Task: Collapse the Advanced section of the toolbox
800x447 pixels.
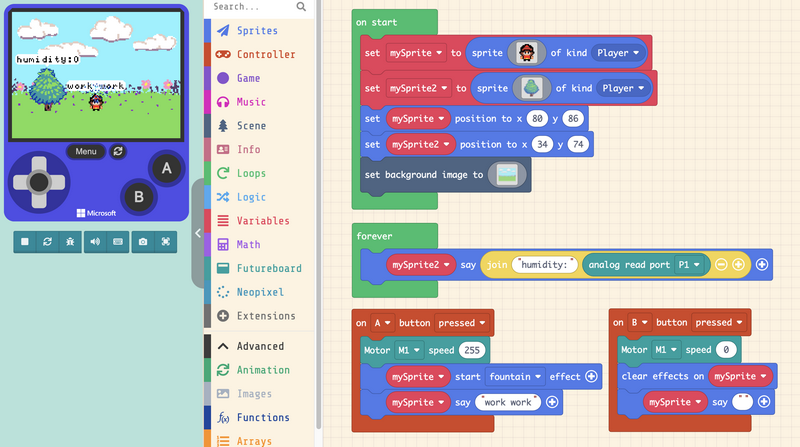Action: 260,346
